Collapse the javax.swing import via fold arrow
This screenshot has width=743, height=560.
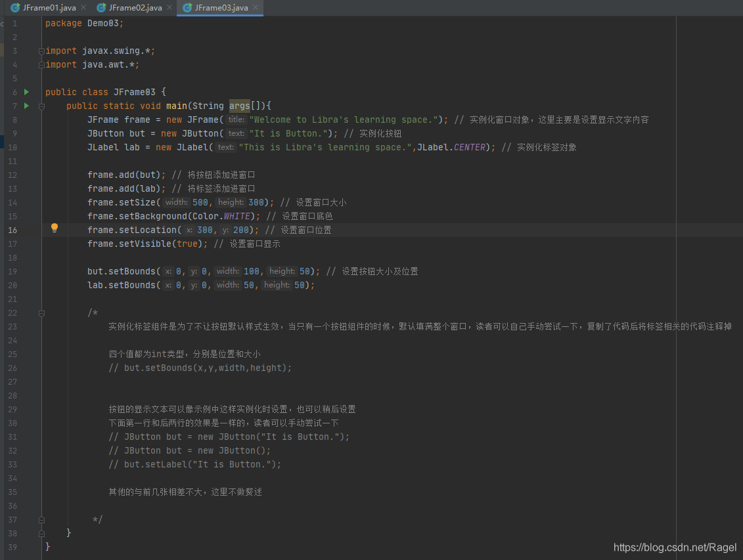[x=41, y=51]
